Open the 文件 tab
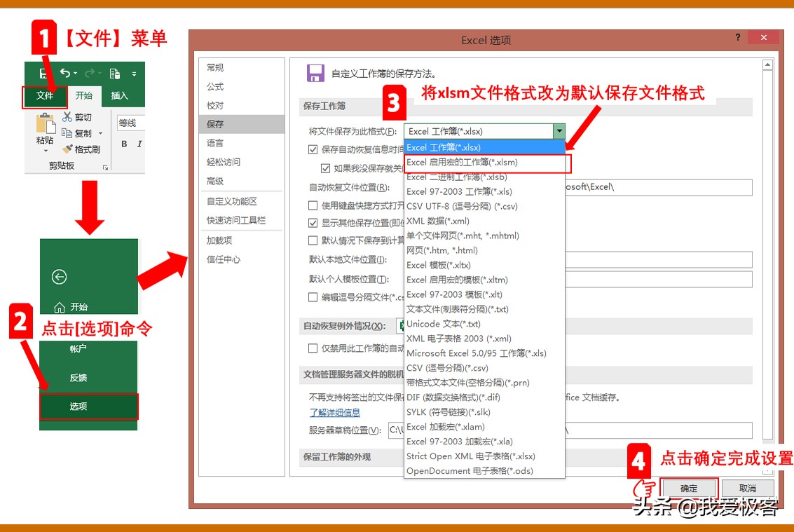The width and height of the screenshot is (794, 532). point(45,96)
